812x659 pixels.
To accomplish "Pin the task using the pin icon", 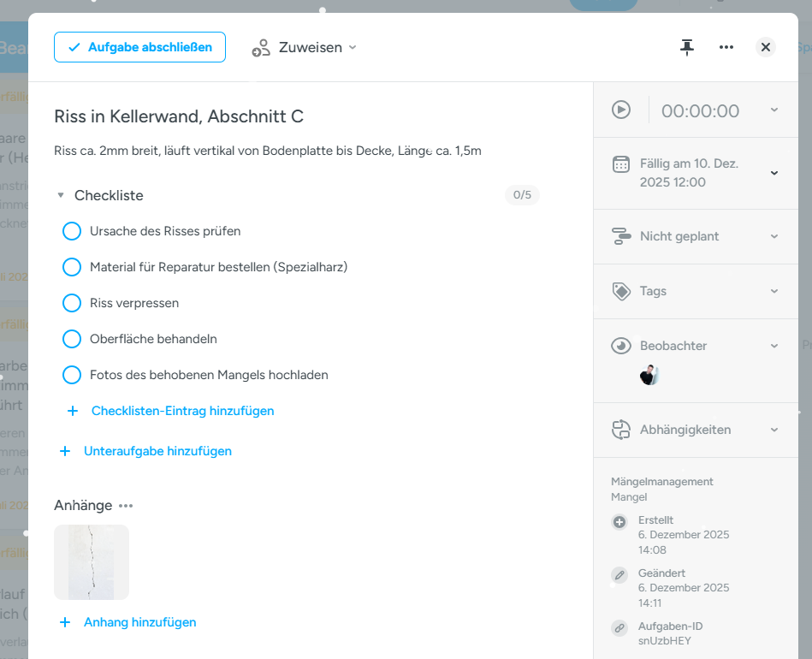I will click(687, 47).
